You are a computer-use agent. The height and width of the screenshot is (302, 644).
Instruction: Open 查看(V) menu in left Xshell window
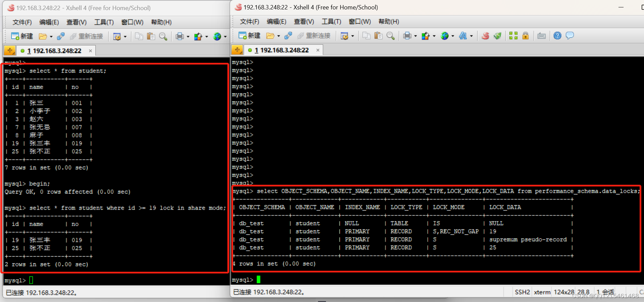click(x=76, y=22)
